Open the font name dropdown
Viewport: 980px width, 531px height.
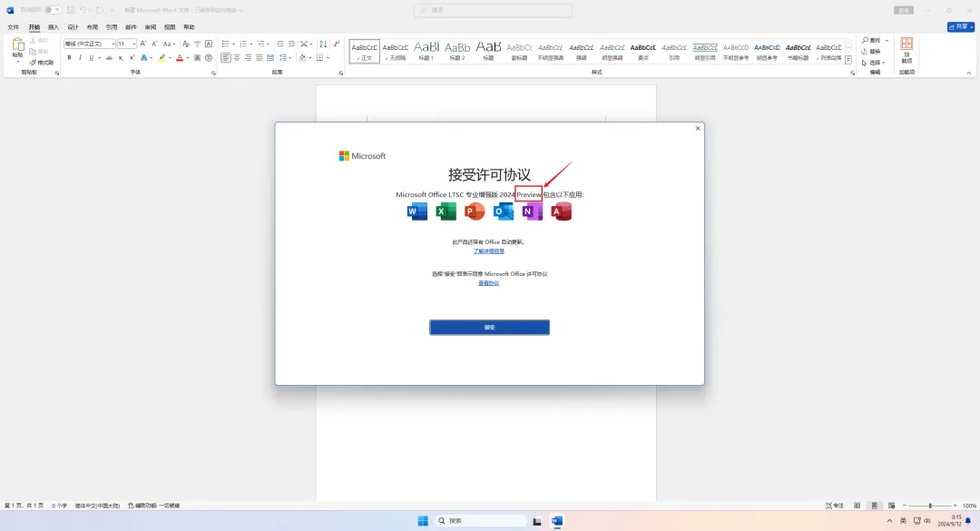coord(89,44)
